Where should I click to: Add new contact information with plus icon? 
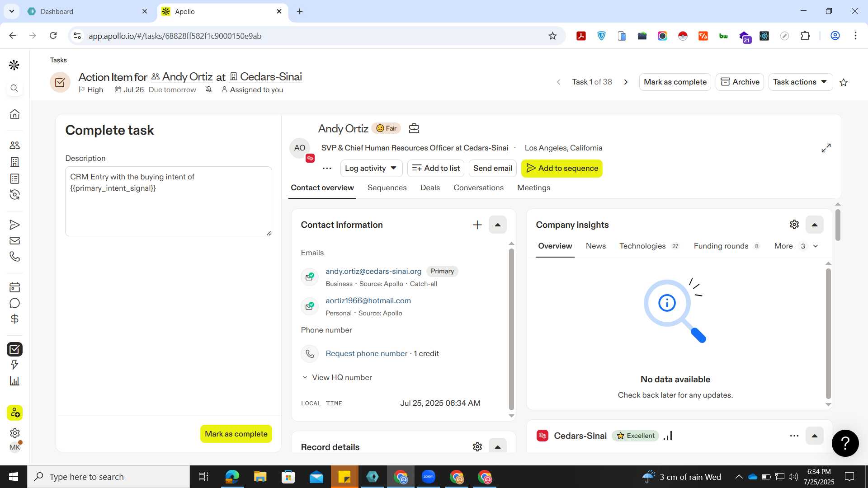point(477,225)
